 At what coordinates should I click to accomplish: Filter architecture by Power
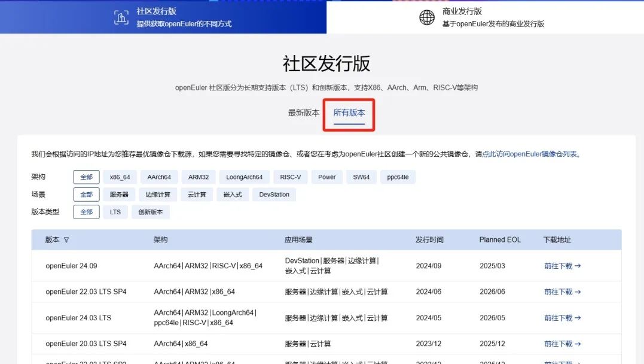[327, 177]
